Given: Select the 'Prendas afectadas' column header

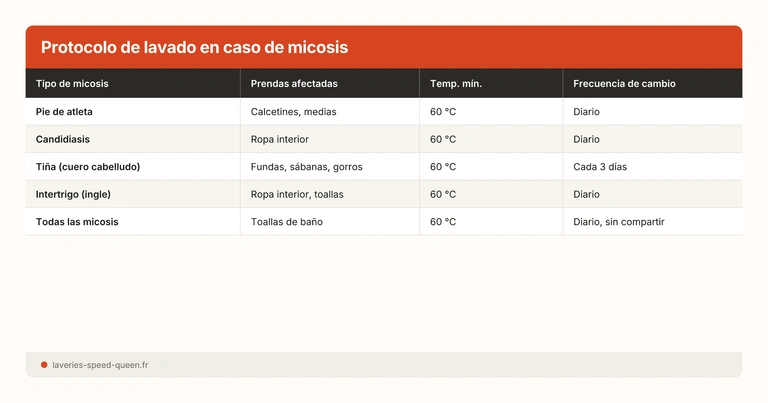Looking at the screenshot, I should click(294, 84).
